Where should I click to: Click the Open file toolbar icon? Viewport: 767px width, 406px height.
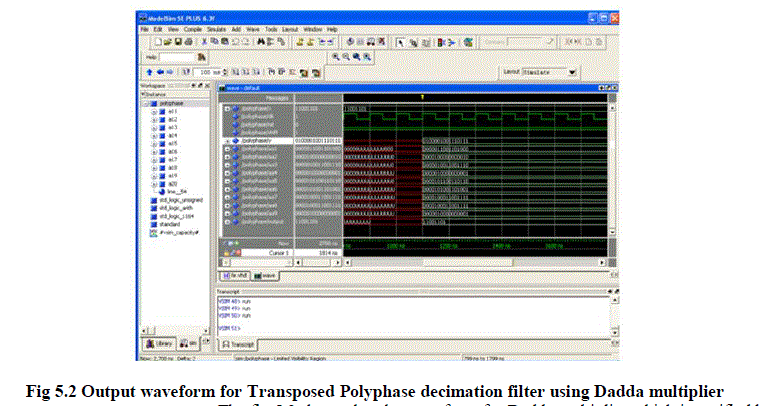[x=168, y=43]
